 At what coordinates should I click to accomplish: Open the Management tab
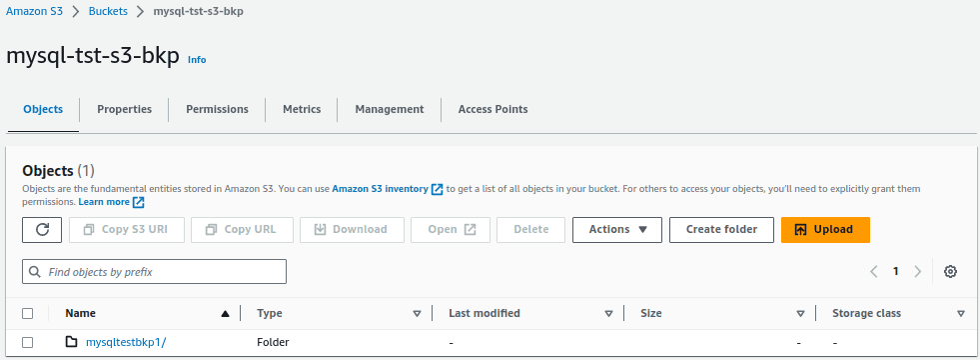390,110
